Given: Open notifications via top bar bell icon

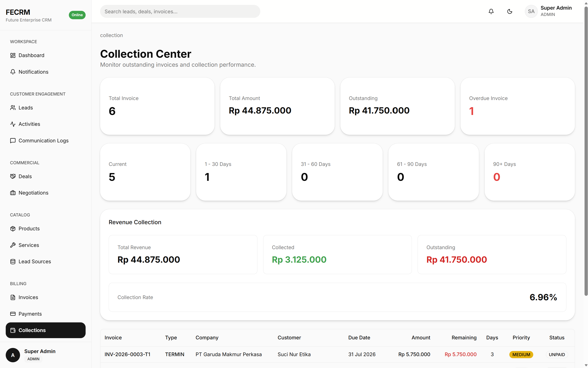Looking at the screenshot, I should coord(491,11).
